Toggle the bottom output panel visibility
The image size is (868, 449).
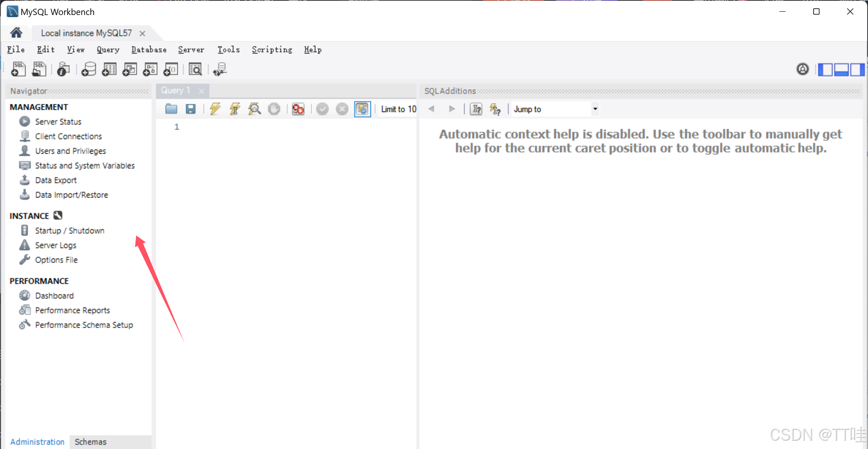pyautogui.click(x=841, y=69)
